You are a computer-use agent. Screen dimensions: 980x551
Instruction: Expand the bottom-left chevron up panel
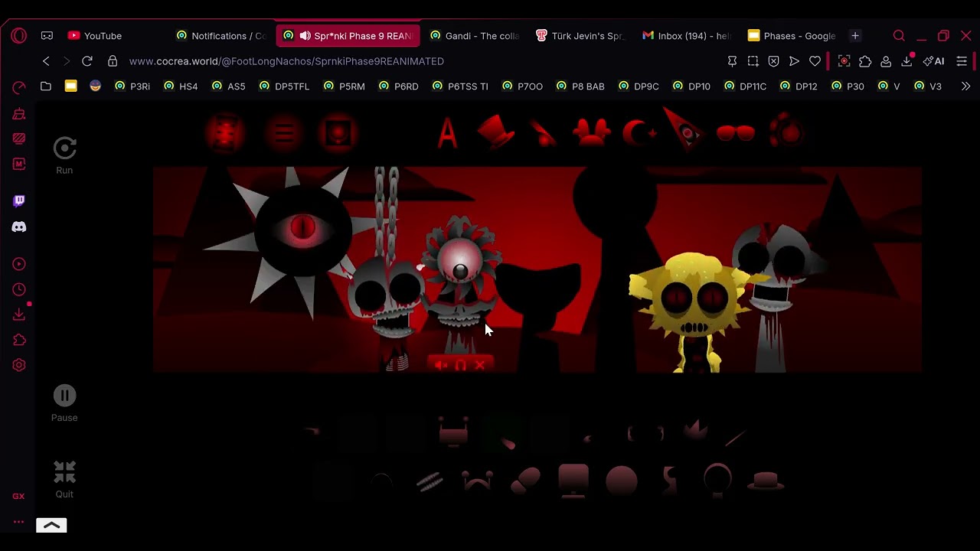51,526
